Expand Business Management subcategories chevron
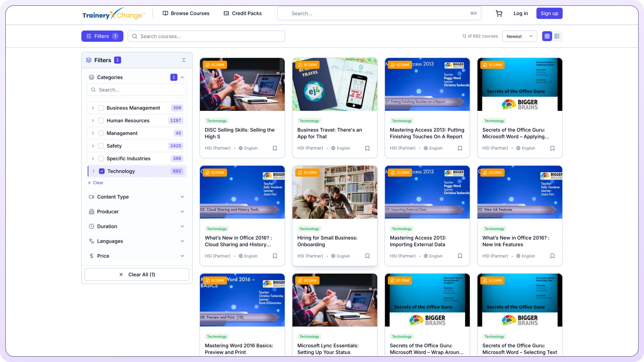Viewport: 644px width, 362px height. pyautogui.click(x=93, y=108)
